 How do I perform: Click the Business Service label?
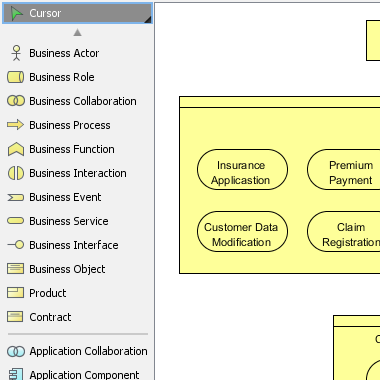click(69, 221)
